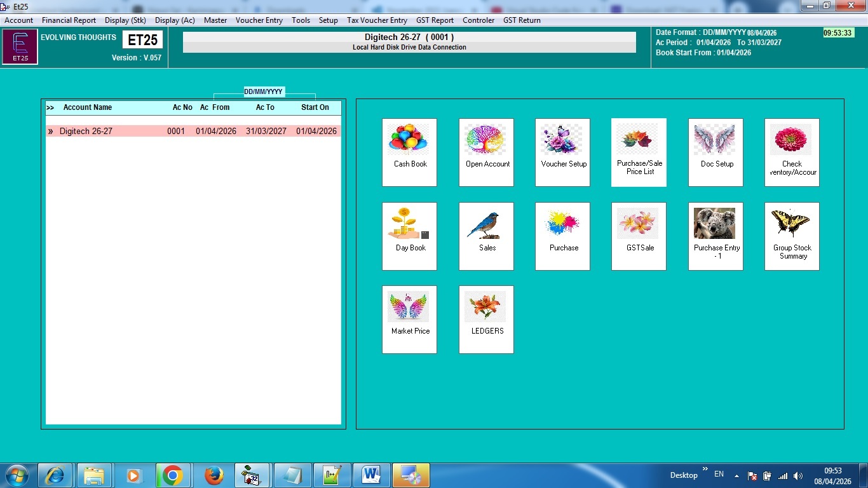This screenshot has height=488, width=868.
Task: Open the GSTSale shortcut
Action: (x=639, y=236)
